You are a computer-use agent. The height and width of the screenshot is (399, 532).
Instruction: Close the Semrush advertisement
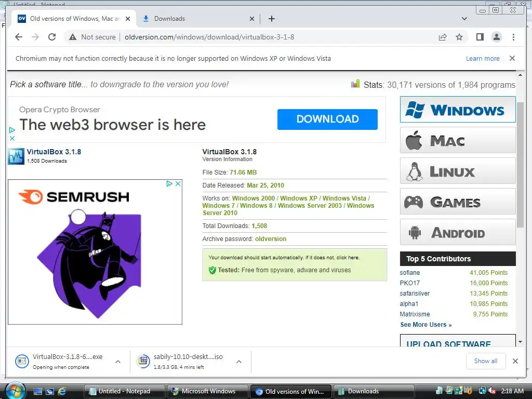pyautogui.click(x=178, y=183)
